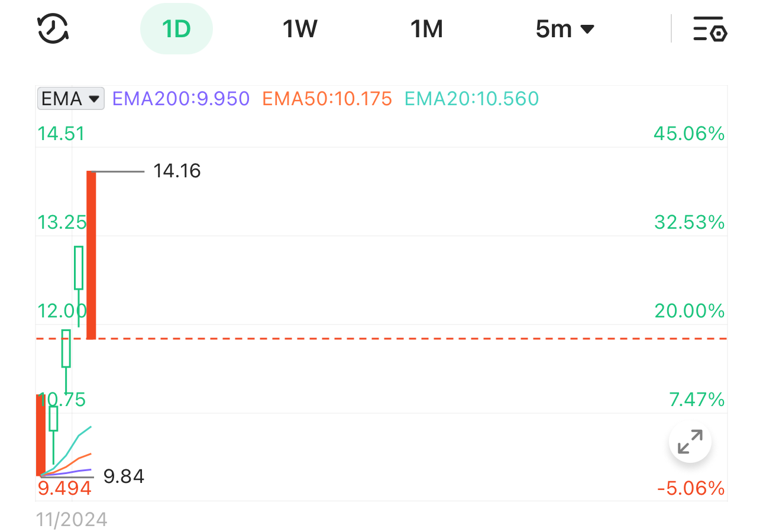This screenshot has width=763, height=532.
Task: Click the EMA20:10.560 indicator label
Action: pyautogui.click(x=471, y=99)
